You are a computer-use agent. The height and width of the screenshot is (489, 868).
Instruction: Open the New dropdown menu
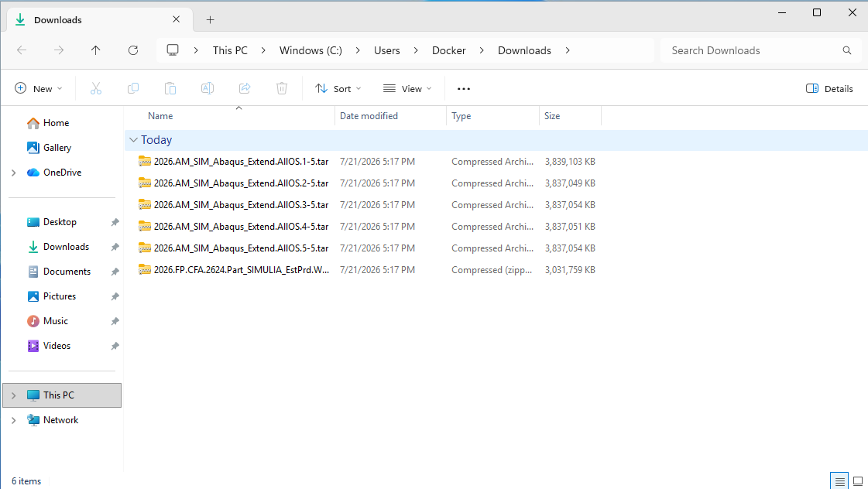click(x=38, y=88)
